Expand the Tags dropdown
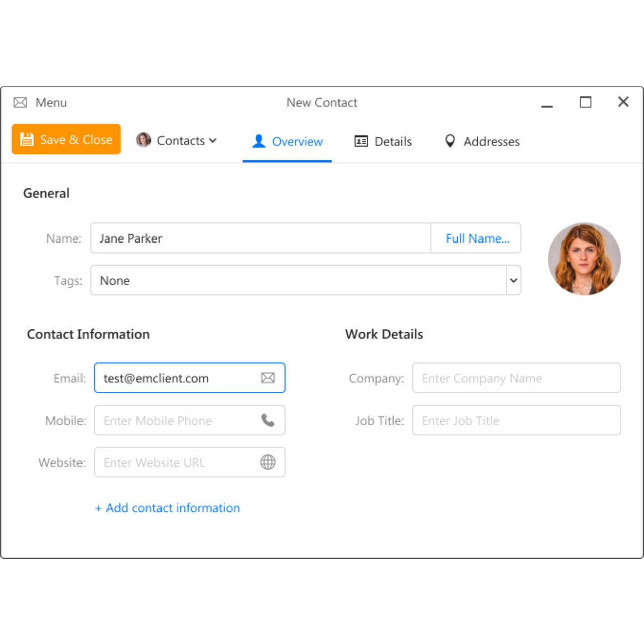Image resolution: width=644 pixels, height=644 pixels. click(513, 280)
